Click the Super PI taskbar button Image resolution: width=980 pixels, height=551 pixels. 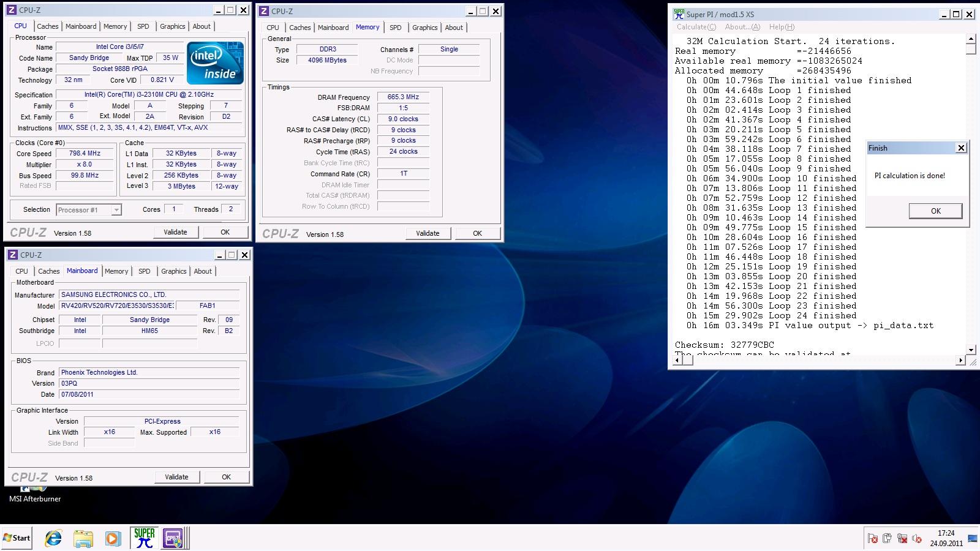pos(145,538)
